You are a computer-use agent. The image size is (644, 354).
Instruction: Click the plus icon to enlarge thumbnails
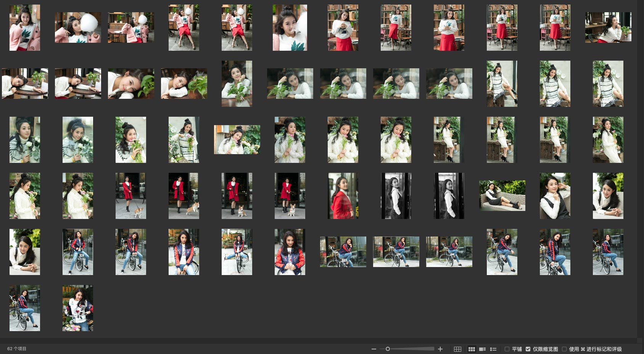click(440, 349)
